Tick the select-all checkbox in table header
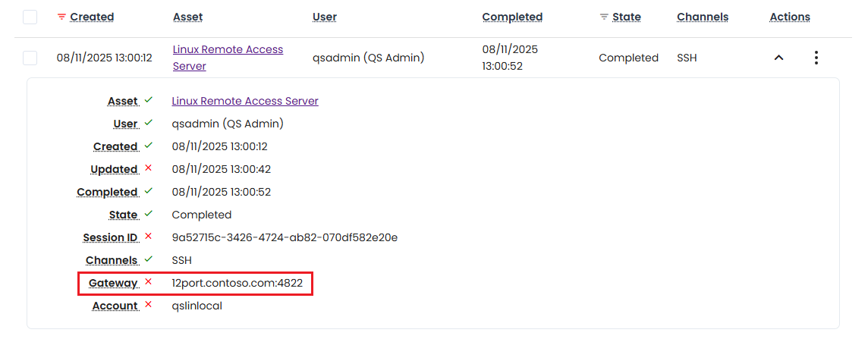868x339 pixels. (x=30, y=17)
